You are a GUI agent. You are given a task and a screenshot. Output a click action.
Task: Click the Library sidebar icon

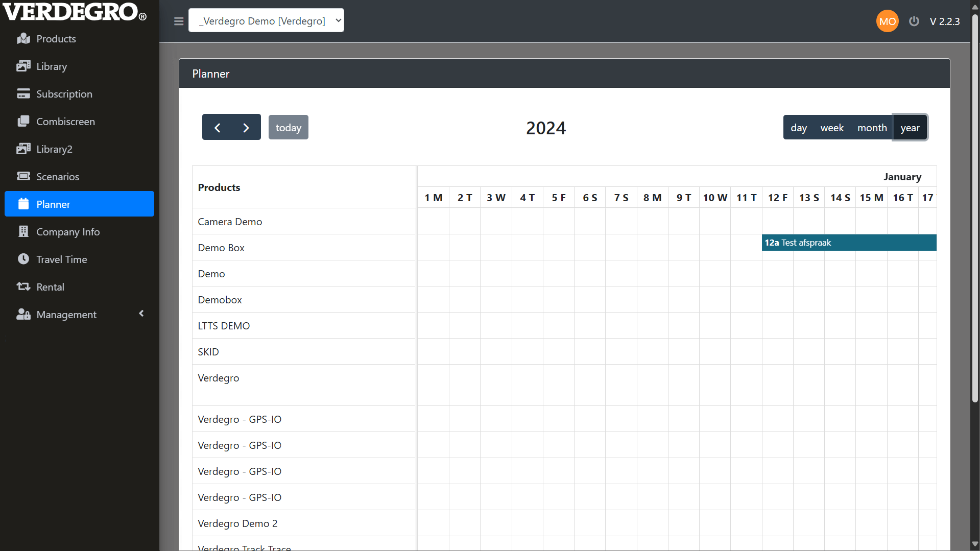coord(23,66)
